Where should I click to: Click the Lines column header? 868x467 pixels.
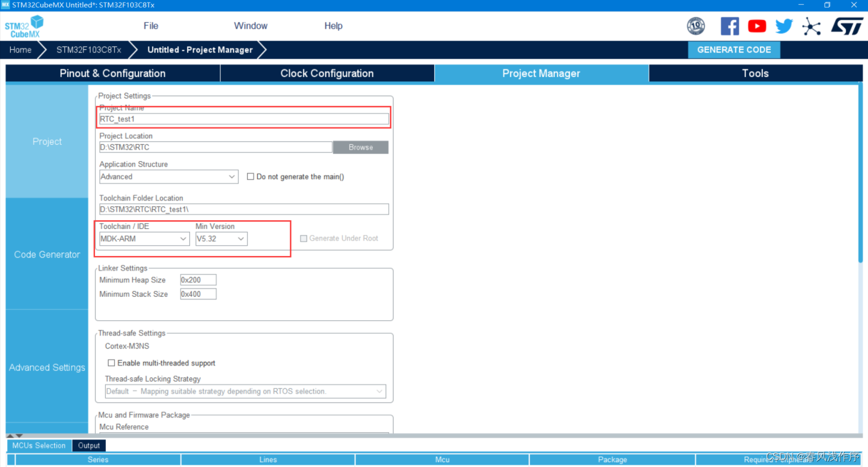(x=268, y=459)
